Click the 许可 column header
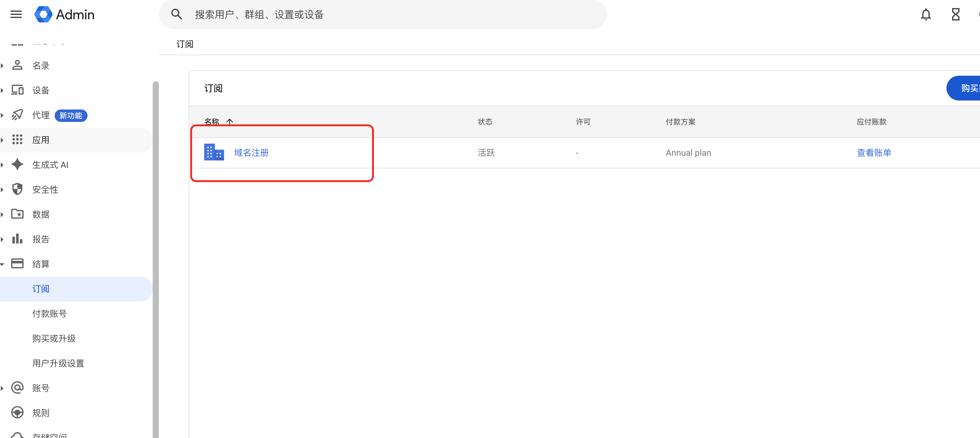The height and width of the screenshot is (438, 980). [x=583, y=122]
